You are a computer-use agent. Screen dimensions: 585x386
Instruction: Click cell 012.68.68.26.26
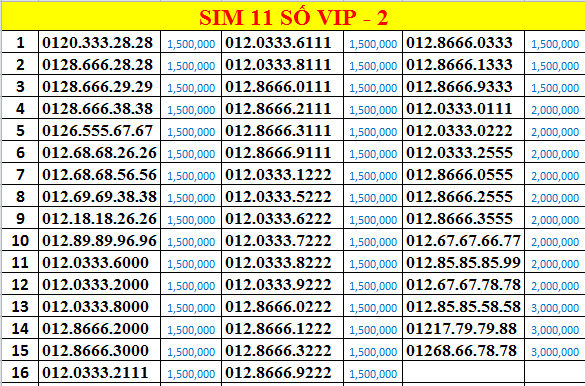[99, 153]
